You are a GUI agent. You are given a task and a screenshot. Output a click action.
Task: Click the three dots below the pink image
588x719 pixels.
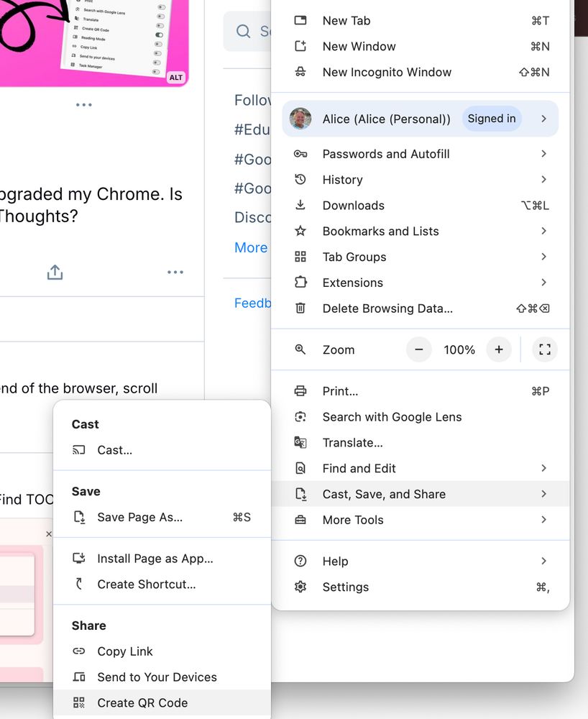tap(84, 104)
